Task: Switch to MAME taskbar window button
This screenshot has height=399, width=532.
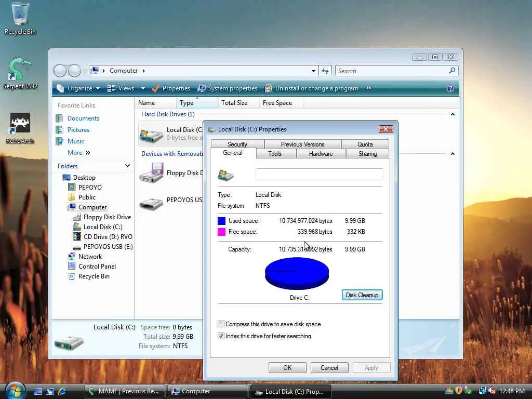Action: [x=124, y=391]
